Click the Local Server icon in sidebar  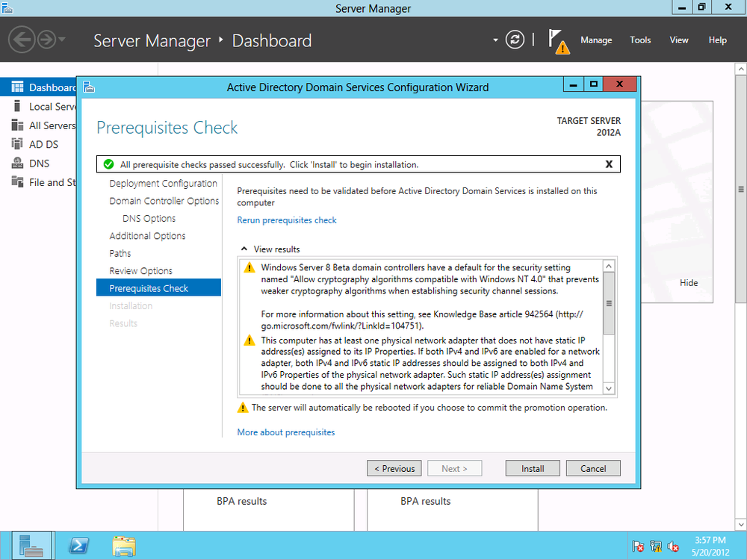[x=17, y=106]
